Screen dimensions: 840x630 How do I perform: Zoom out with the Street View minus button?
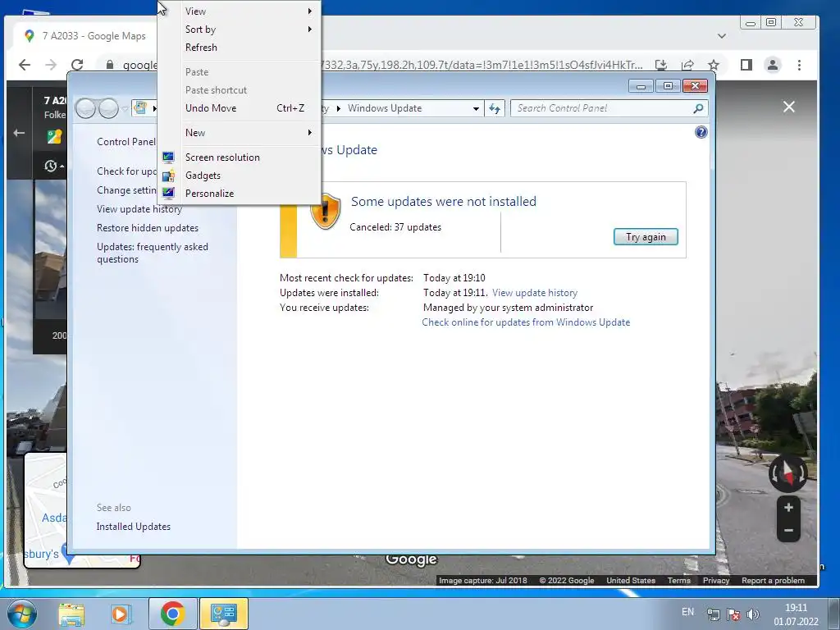pyautogui.click(x=788, y=531)
